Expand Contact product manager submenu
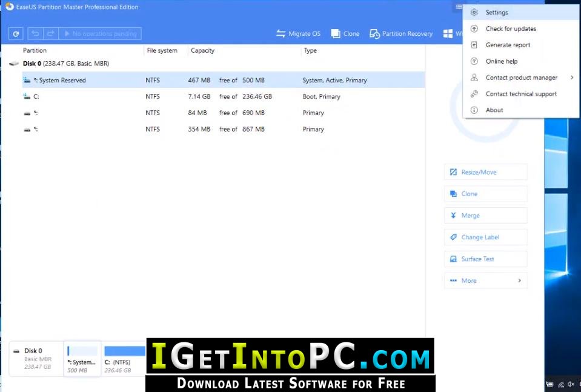This screenshot has width=581, height=392. tap(520, 78)
